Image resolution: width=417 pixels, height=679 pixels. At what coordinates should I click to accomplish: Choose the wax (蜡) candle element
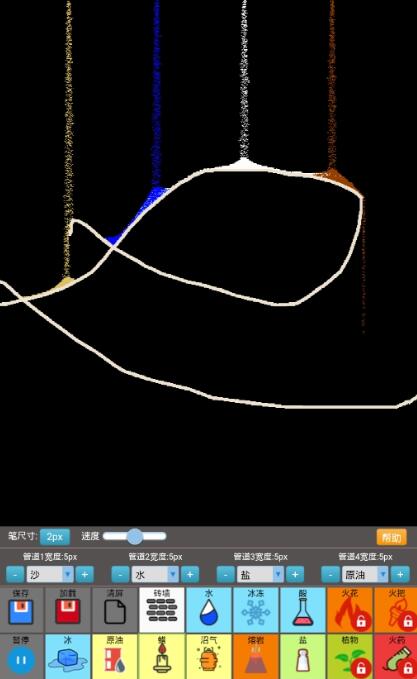pyautogui.click(x=162, y=656)
